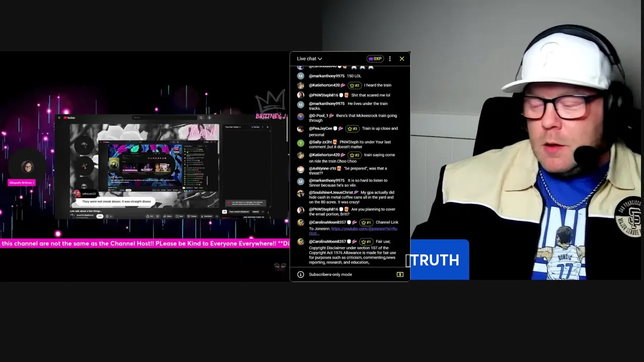The width and height of the screenshot is (644, 362).
Task: Click @CarolinaMoon8357 avatar on Fair use message
Action: coord(300,242)
